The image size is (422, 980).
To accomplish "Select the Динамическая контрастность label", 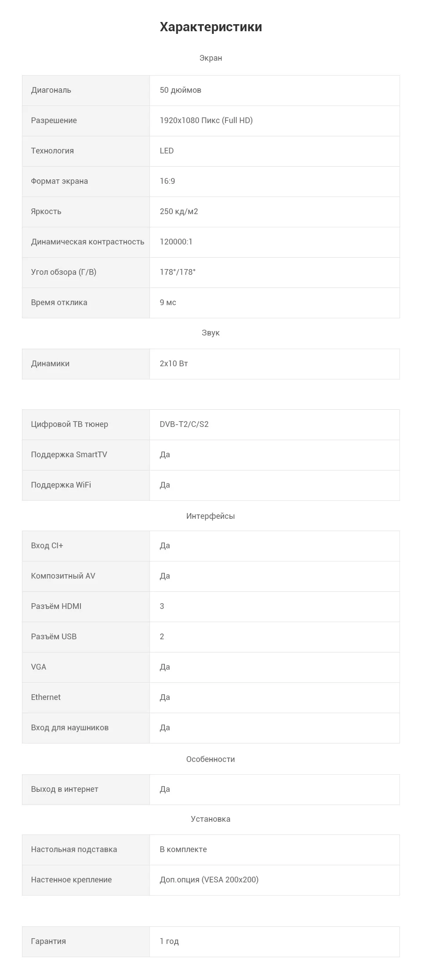I will point(87,242).
